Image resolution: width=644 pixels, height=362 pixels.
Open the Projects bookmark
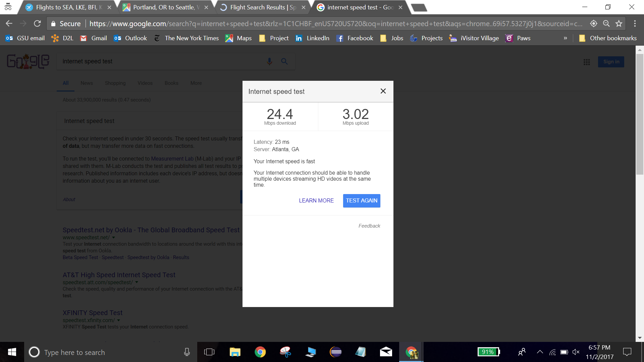(426, 38)
